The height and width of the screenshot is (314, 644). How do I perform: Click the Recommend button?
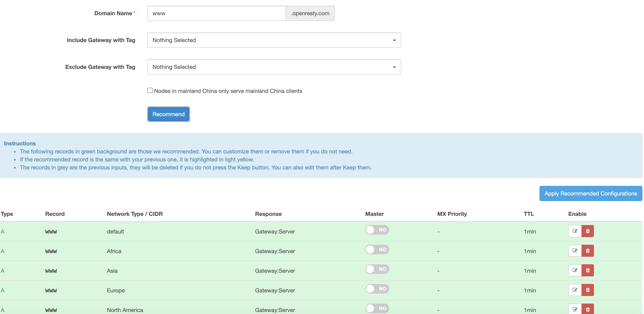168,114
